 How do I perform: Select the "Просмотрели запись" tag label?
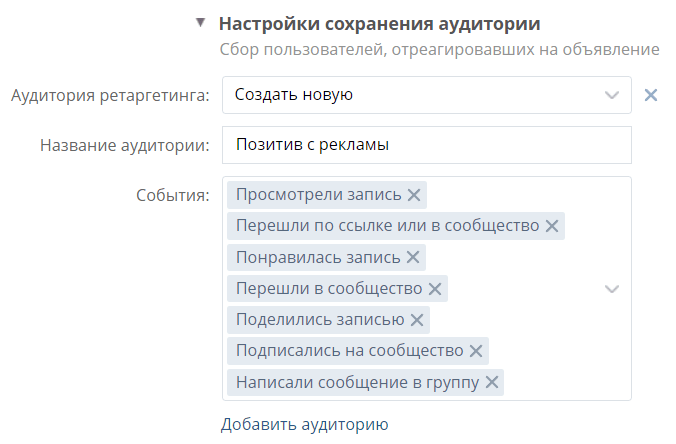pyautogui.click(x=319, y=195)
